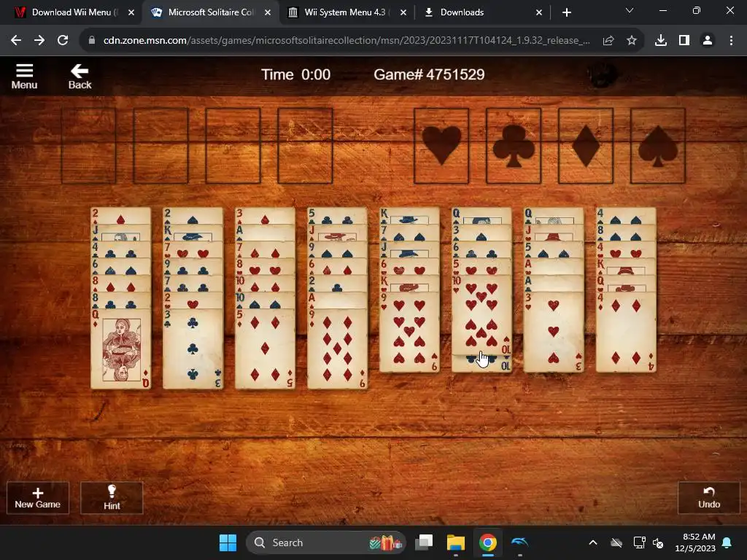Viewport: 747px width, 560px height.
Task: Click the Time 0:00 counter
Action: [295, 74]
